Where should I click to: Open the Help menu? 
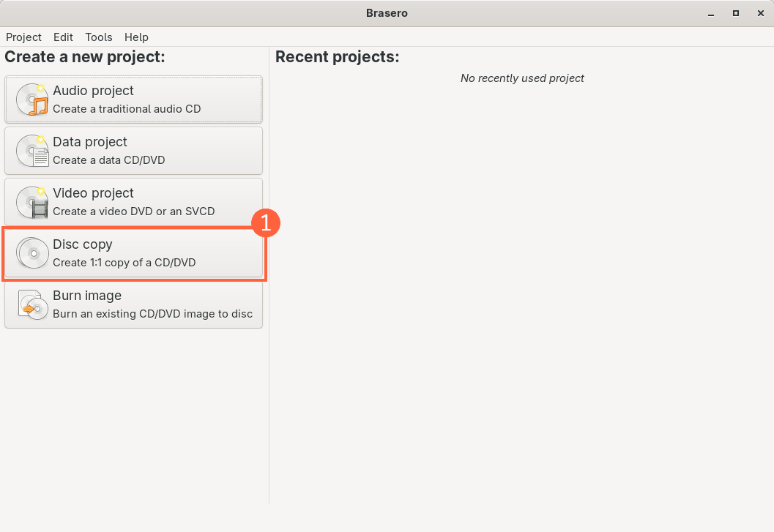tap(136, 37)
